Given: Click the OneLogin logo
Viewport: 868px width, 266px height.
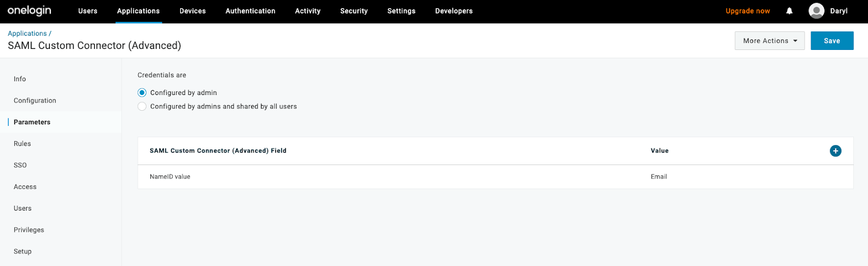Looking at the screenshot, I should (x=29, y=11).
